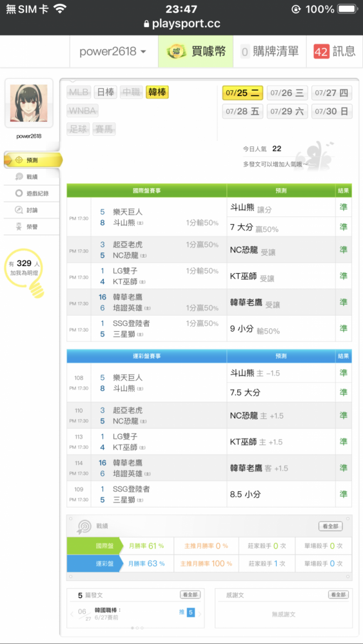This screenshot has width=363, height=644.
Task: Open 看全部 for 感謝文
Action: (338, 594)
